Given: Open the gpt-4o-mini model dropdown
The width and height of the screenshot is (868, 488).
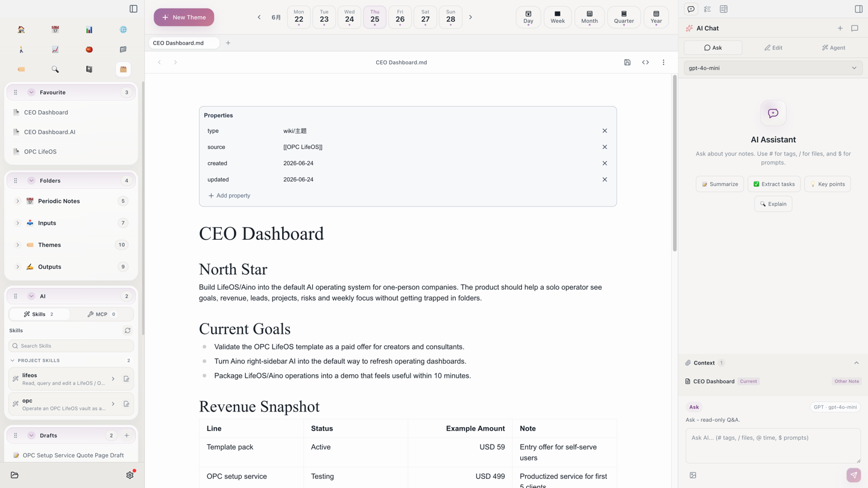Looking at the screenshot, I should pos(773,68).
